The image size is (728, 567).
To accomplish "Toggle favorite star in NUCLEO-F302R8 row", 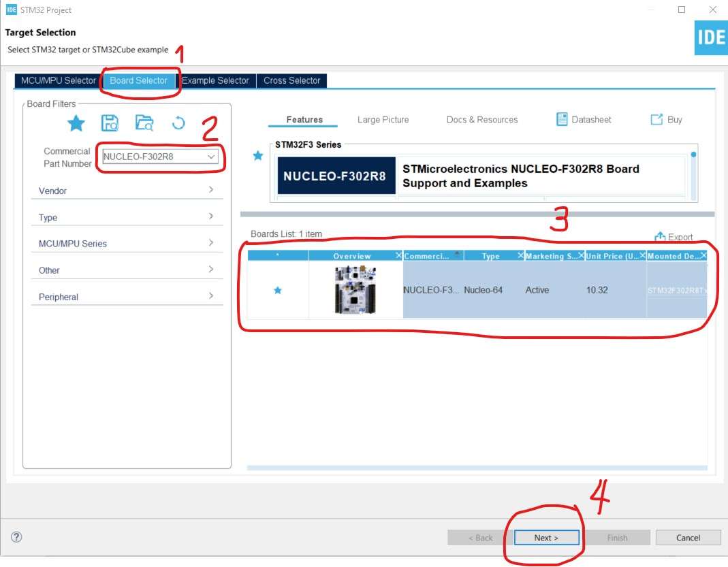I will [x=278, y=290].
